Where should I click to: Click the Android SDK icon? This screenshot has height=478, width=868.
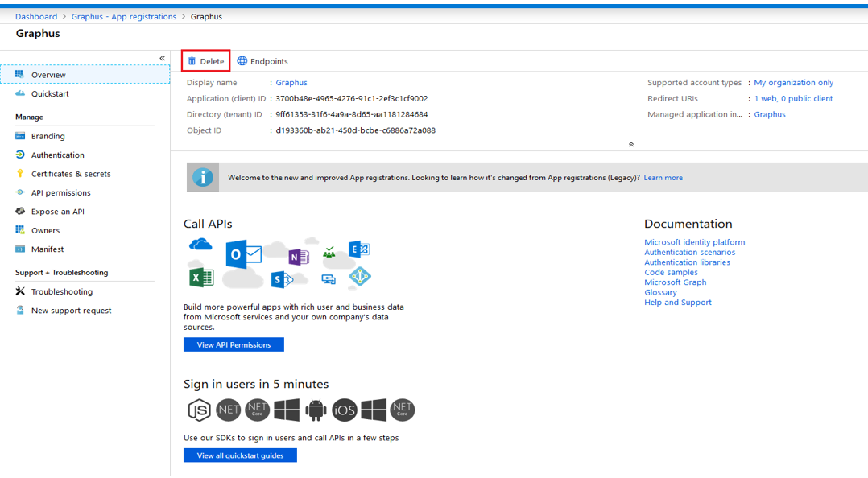[x=316, y=410]
